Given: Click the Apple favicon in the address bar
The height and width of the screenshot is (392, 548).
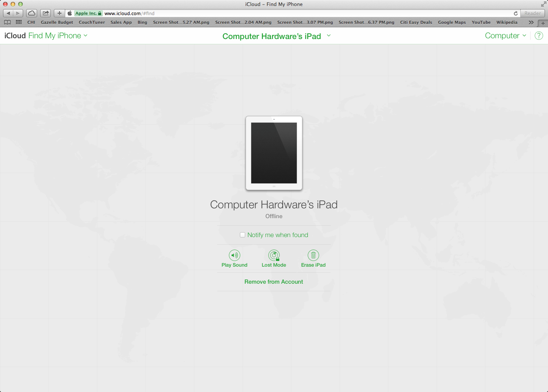Looking at the screenshot, I should pyautogui.click(x=70, y=13).
